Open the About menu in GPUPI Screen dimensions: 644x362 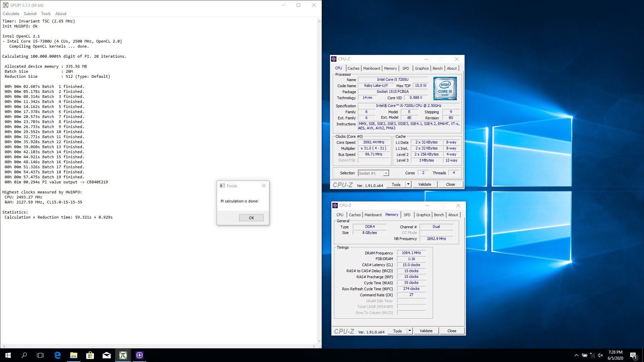pyautogui.click(x=61, y=14)
